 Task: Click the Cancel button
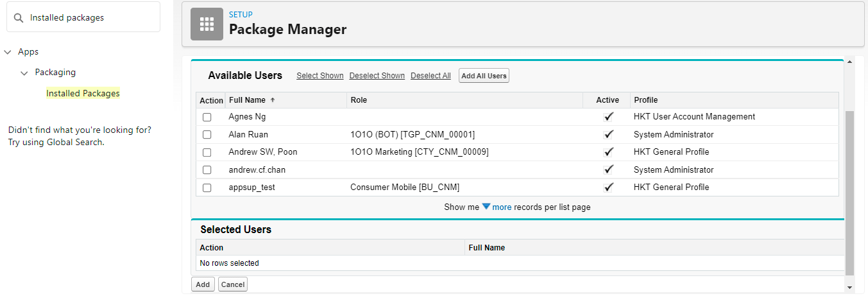tap(233, 284)
